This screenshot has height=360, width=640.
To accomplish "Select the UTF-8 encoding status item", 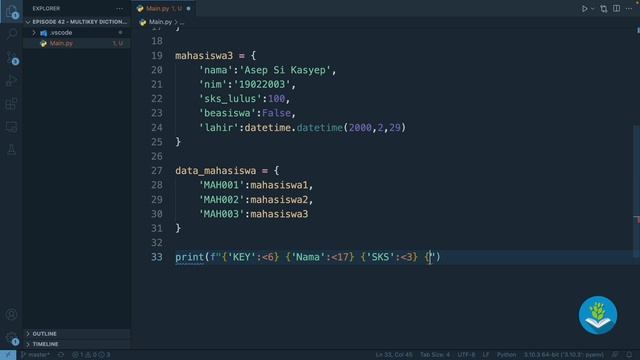I will (466, 355).
